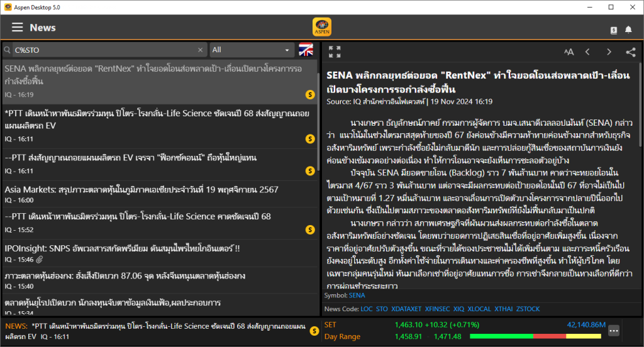Open --PTT headline at 15:52
Image resolution: width=644 pixels, height=347 pixels.
click(x=159, y=223)
